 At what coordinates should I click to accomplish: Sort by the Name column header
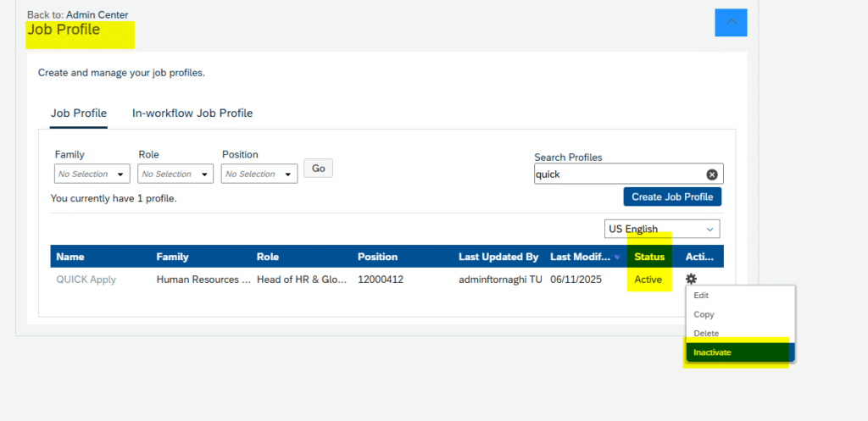click(x=70, y=257)
